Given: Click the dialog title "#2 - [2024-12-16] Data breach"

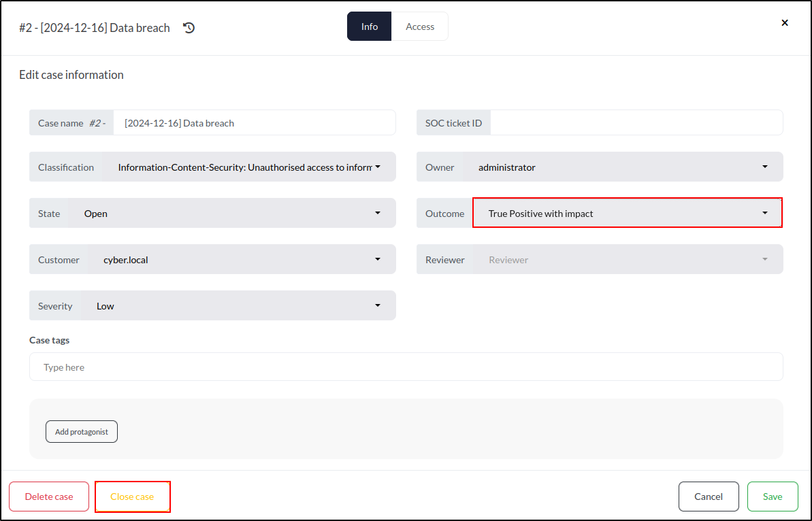Looking at the screenshot, I should [x=94, y=28].
